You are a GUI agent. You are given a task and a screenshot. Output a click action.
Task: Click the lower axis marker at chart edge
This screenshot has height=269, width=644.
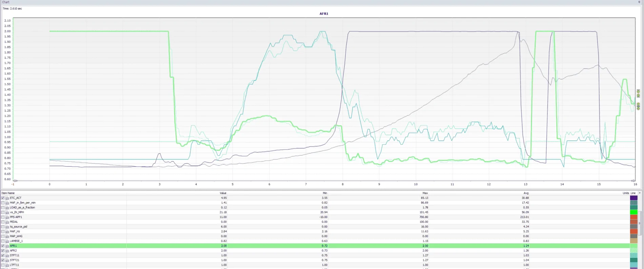(638, 106)
